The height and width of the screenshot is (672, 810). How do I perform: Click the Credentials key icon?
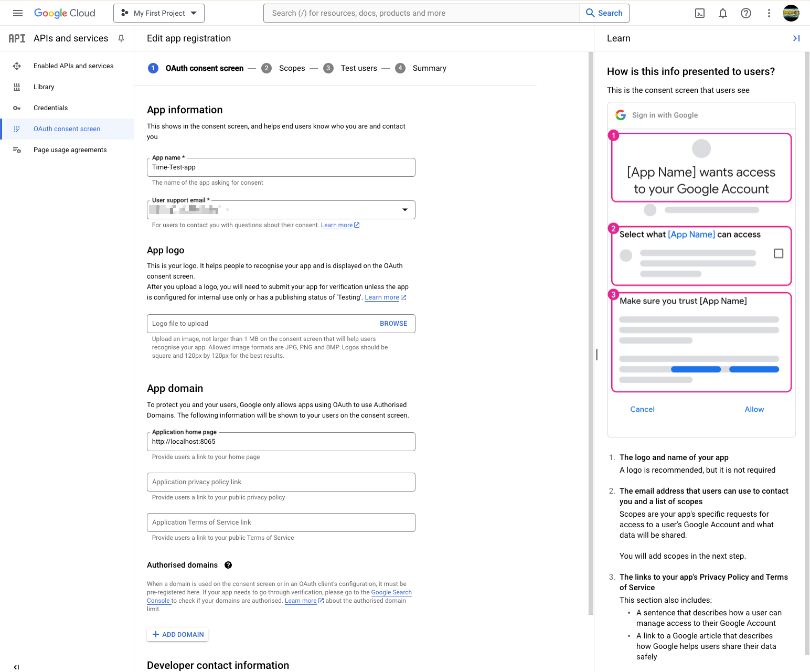(x=17, y=108)
